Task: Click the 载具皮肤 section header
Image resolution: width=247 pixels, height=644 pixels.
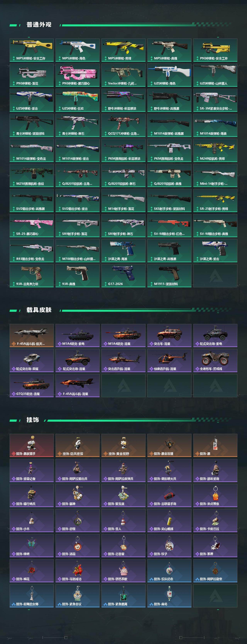Action: point(39,310)
